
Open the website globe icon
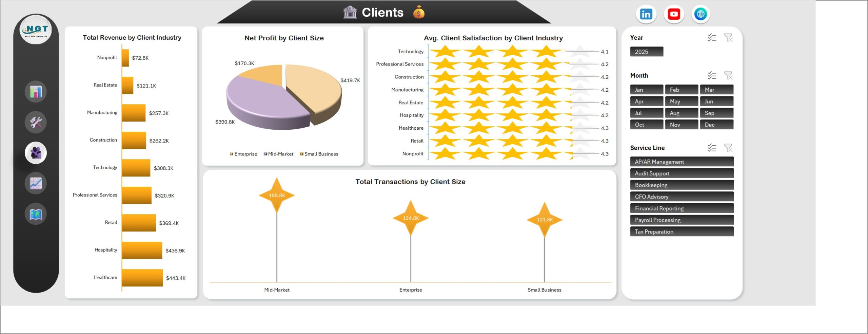pyautogui.click(x=701, y=14)
